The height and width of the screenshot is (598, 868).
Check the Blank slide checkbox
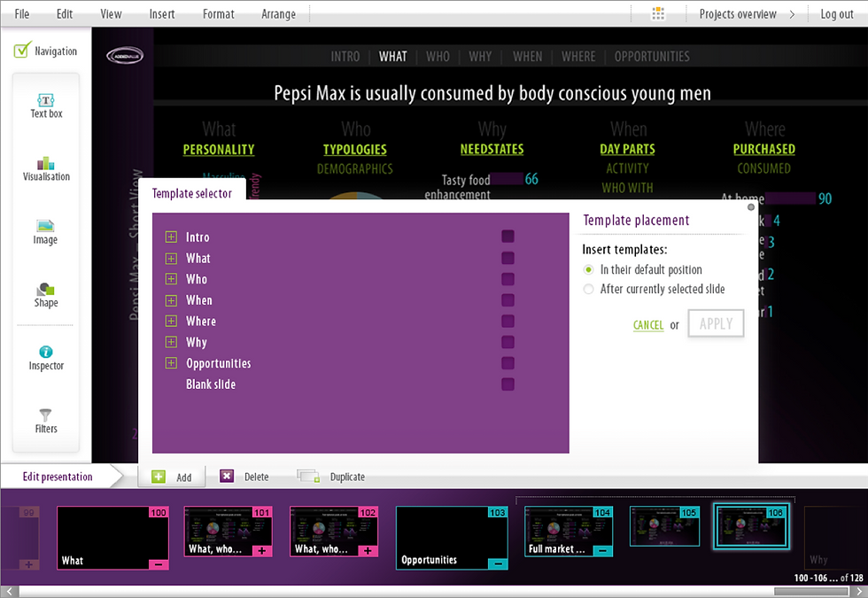tap(508, 384)
